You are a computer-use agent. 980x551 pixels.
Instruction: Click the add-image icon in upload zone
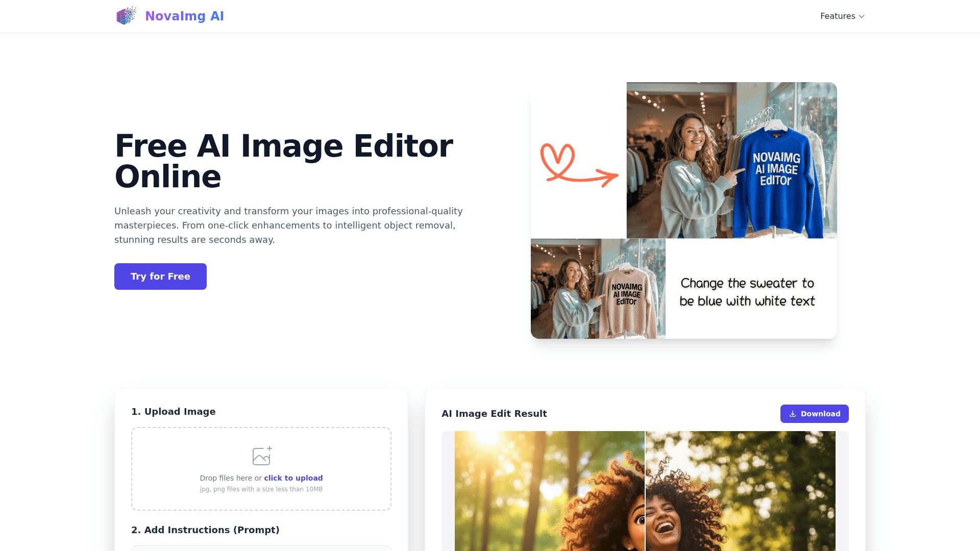[x=262, y=456]
